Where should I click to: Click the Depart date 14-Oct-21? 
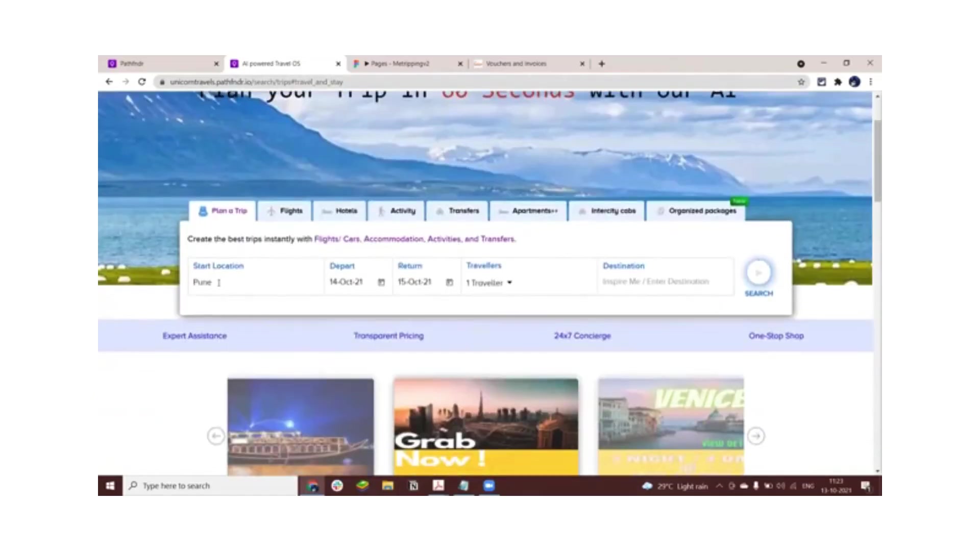click(346, 282)
